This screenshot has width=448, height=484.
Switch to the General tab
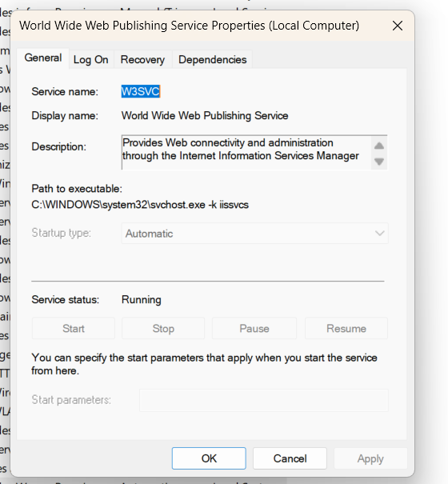[x=43, y=58]
